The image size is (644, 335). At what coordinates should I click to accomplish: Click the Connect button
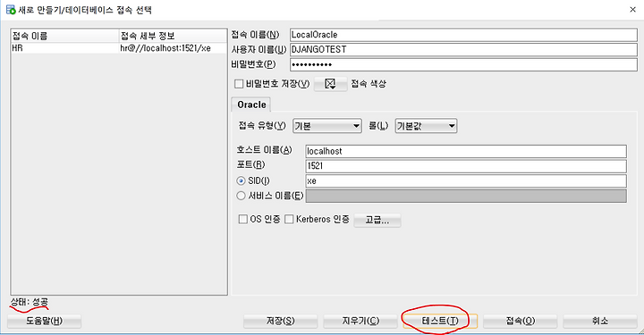[x=521, y=321]
